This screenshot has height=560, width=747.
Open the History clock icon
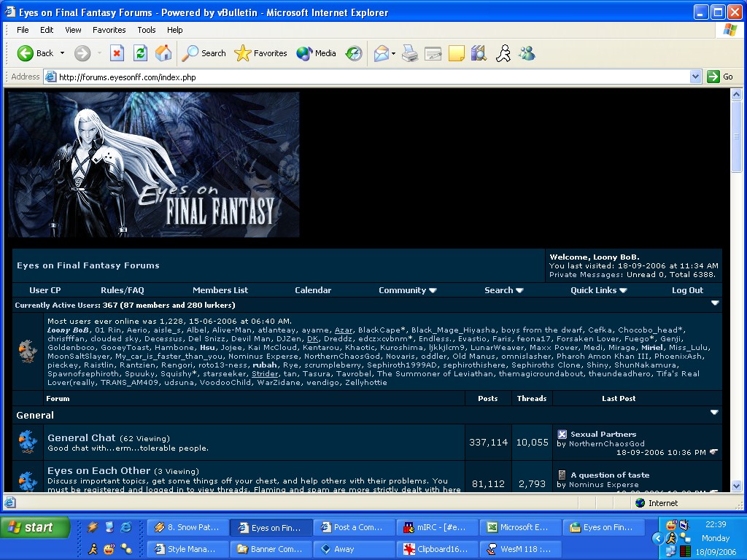354,53
